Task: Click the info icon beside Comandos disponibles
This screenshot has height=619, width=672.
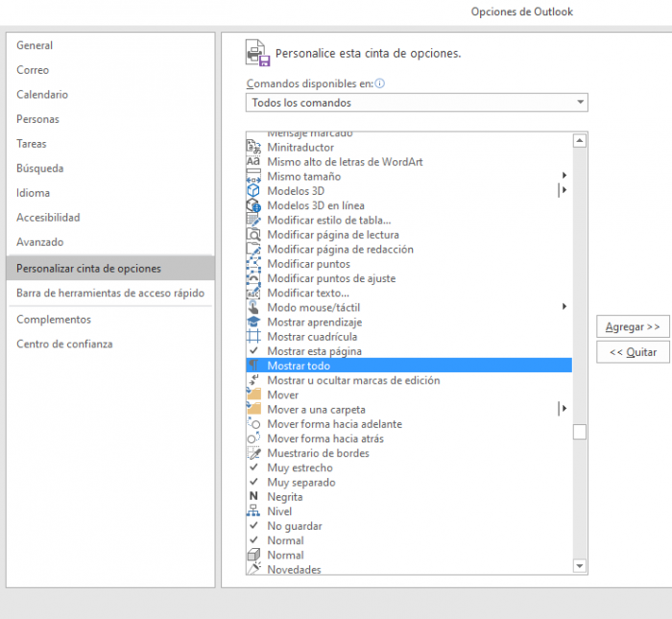Action: pyautogui.click(x=380, y=83)
